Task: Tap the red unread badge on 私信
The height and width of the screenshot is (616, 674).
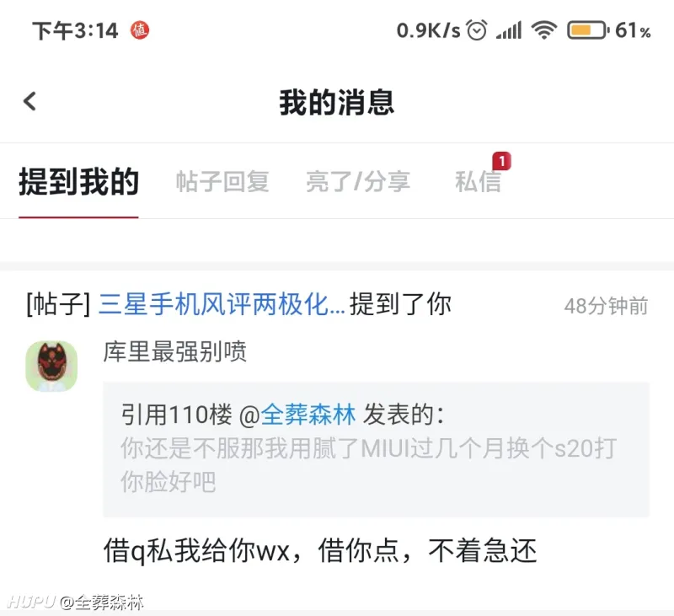Action: click(501, 161)
